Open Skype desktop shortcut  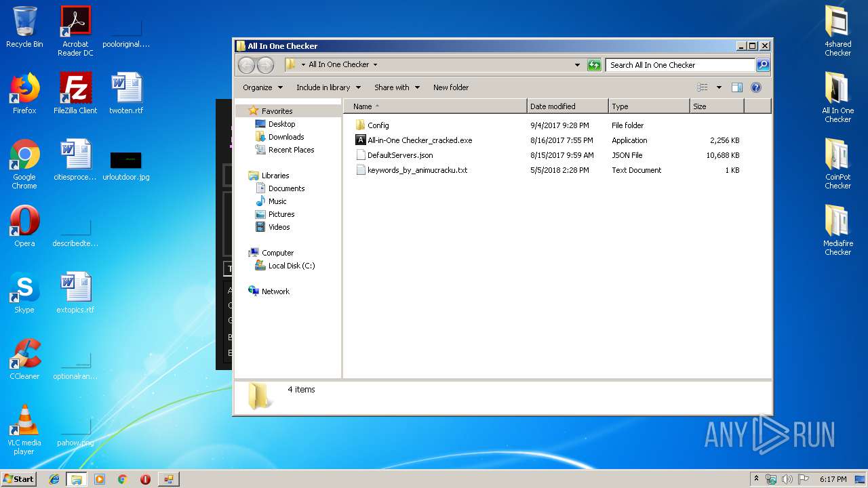[x=24, y=293]
